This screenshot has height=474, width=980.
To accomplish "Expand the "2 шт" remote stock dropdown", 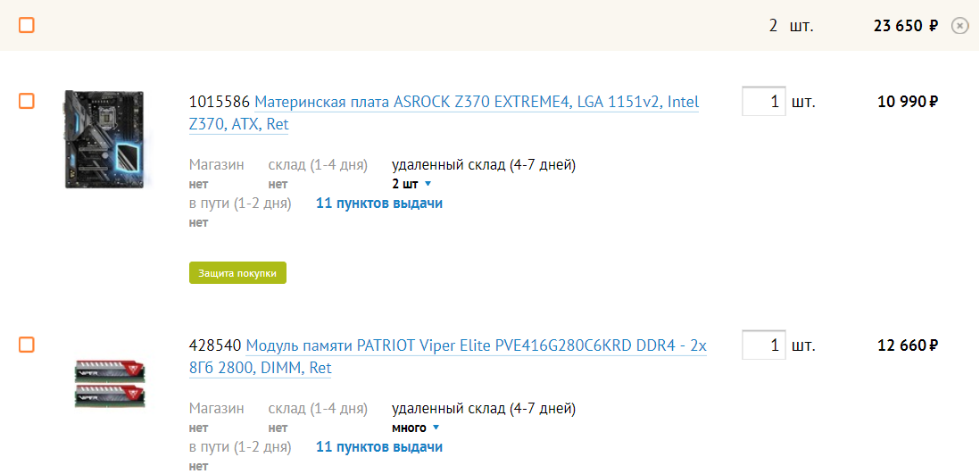I will tap(411, 185).
